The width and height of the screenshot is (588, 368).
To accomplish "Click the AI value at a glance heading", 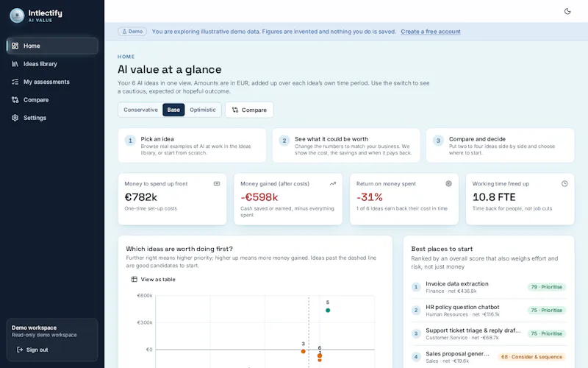I will 170,69.
